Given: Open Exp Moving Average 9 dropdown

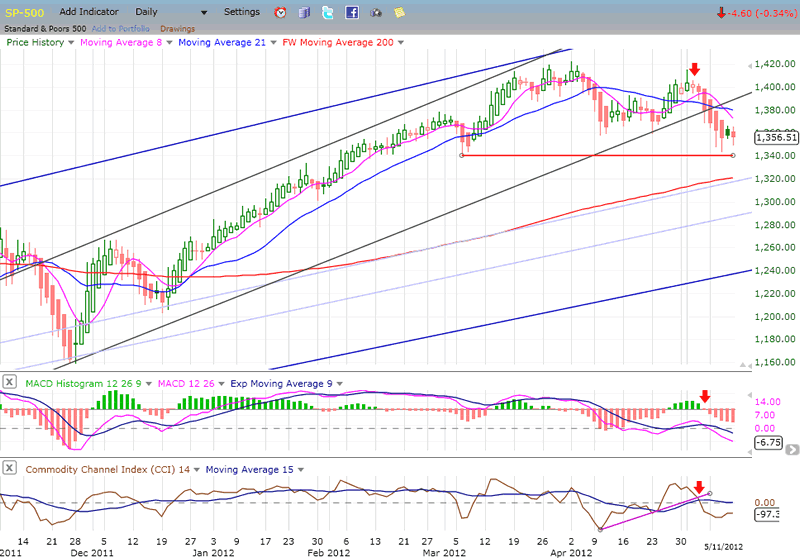Looking at the screenshot, I should click(x=342, y=382).
